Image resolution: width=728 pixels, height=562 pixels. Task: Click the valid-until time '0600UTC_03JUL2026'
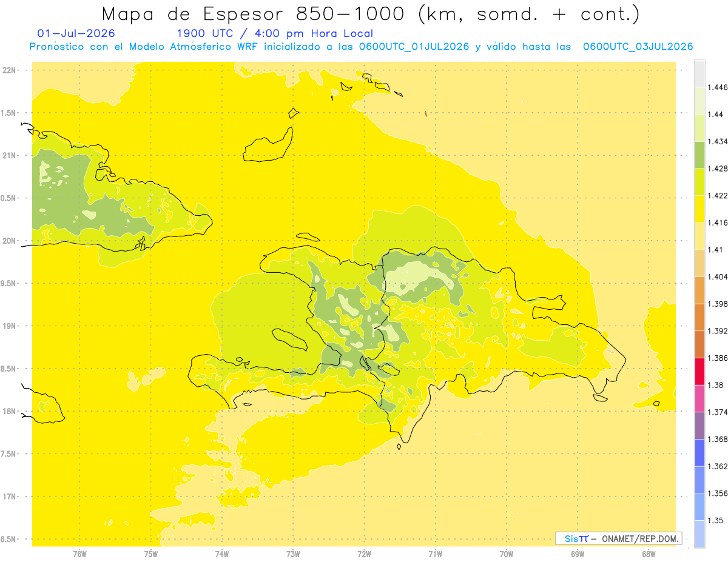coord(638,47)
